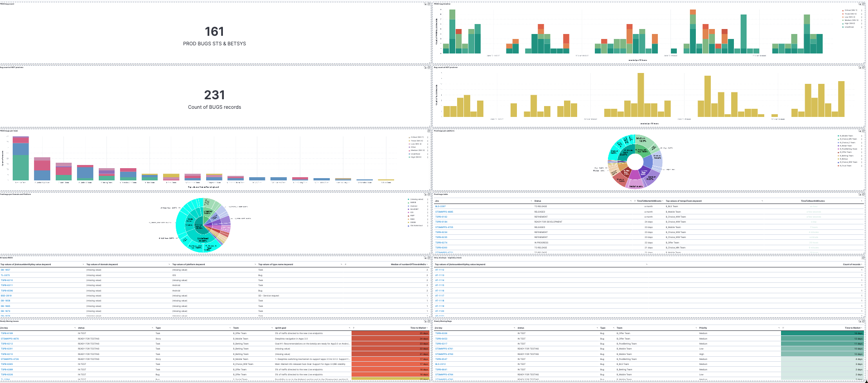Image resolution: width=868 pixels, height=383 pixels.
Task: Sort by Priority column header in Slowly Moving Bugs
Action: [703, 328]
